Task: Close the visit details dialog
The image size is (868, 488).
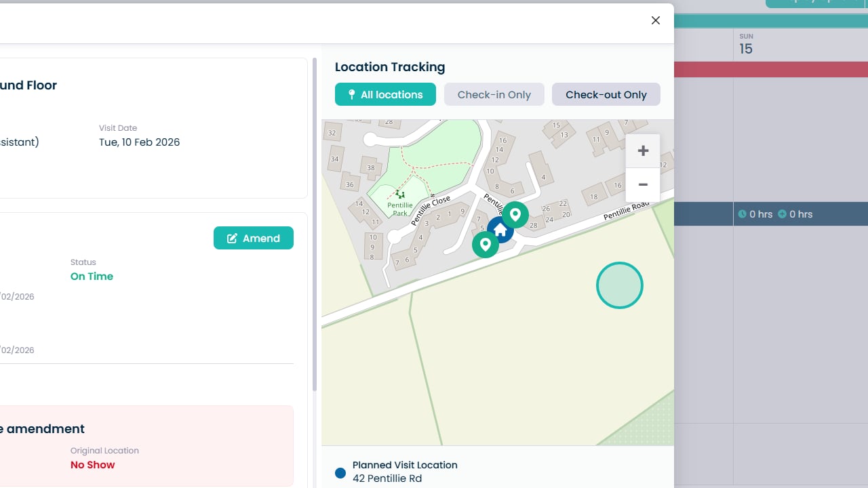Action: 655,20
